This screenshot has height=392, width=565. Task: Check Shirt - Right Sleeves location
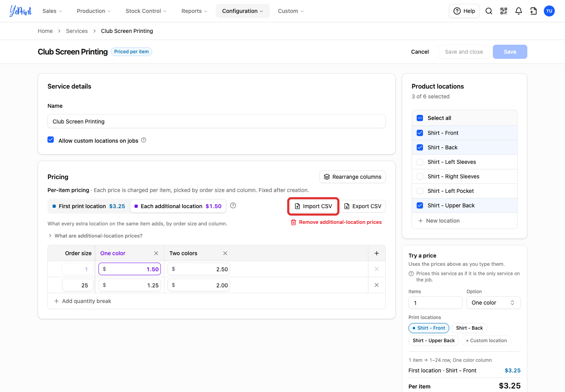click(420, 176)
